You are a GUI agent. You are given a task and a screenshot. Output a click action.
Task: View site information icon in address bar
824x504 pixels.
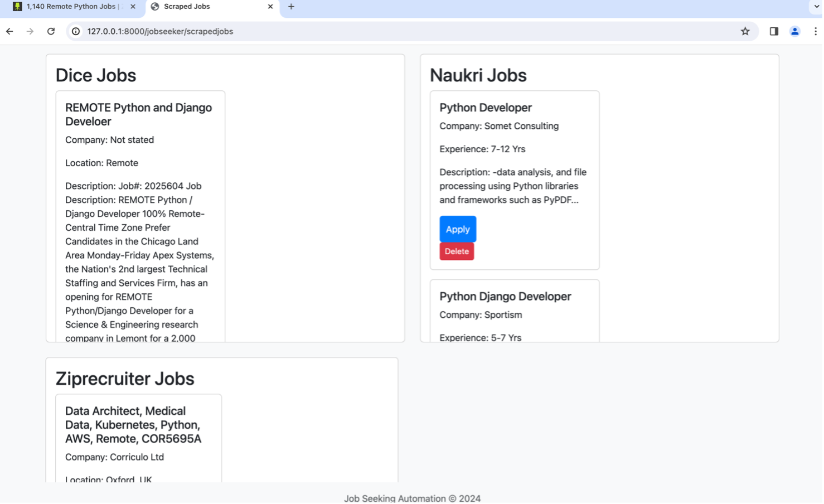pyautogui.click(x=76, y=31)
